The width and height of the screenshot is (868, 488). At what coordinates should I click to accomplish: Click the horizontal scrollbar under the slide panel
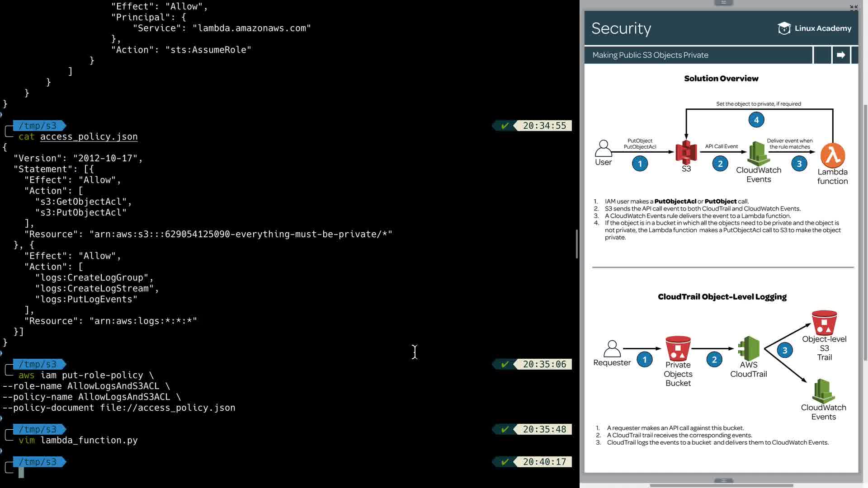point(722,486)
